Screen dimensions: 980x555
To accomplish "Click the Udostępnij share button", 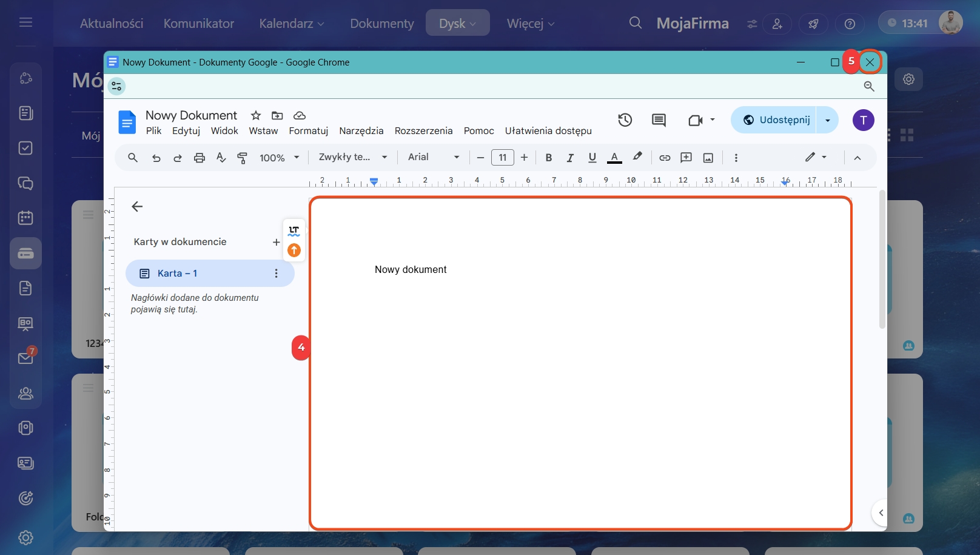I will 775,120.
